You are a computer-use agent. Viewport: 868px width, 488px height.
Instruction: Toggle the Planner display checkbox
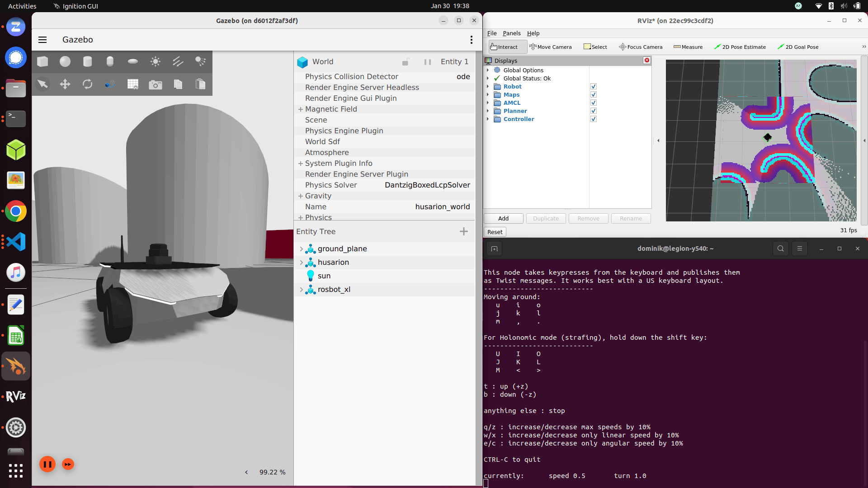[x=594, y=111]
